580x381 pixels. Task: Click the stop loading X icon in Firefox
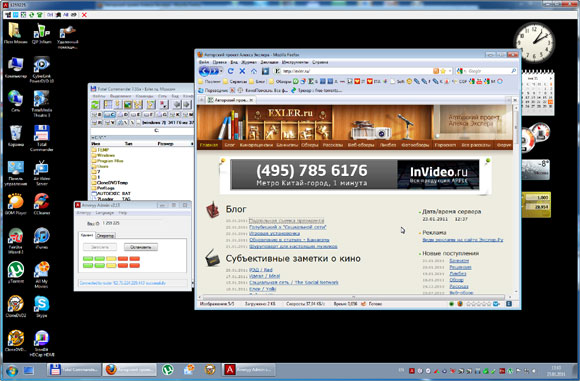tap(242, 71)
